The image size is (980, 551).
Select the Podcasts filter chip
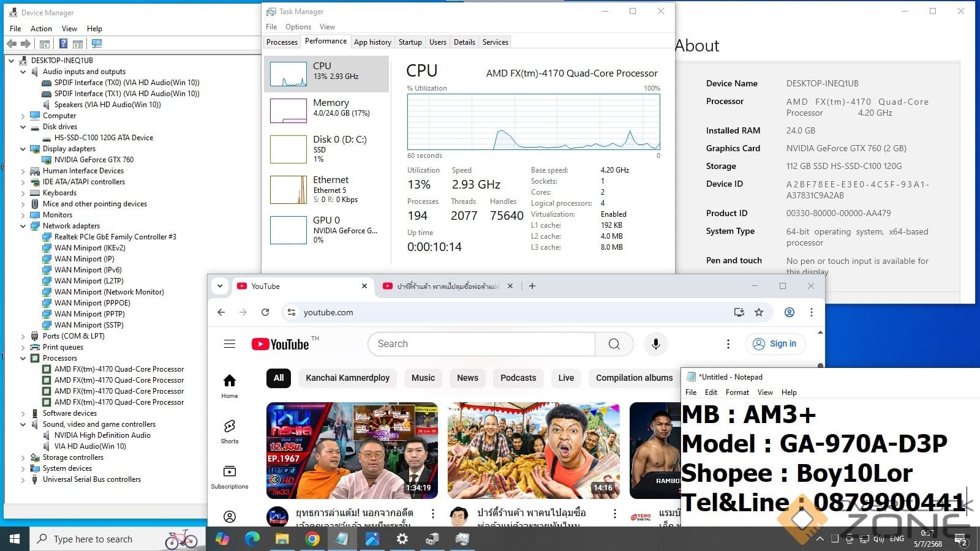518,378
